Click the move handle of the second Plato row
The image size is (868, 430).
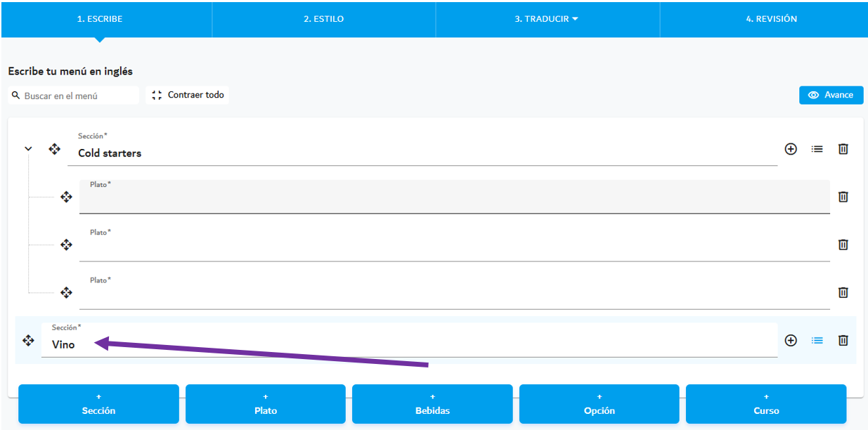(x=66, y=245)
